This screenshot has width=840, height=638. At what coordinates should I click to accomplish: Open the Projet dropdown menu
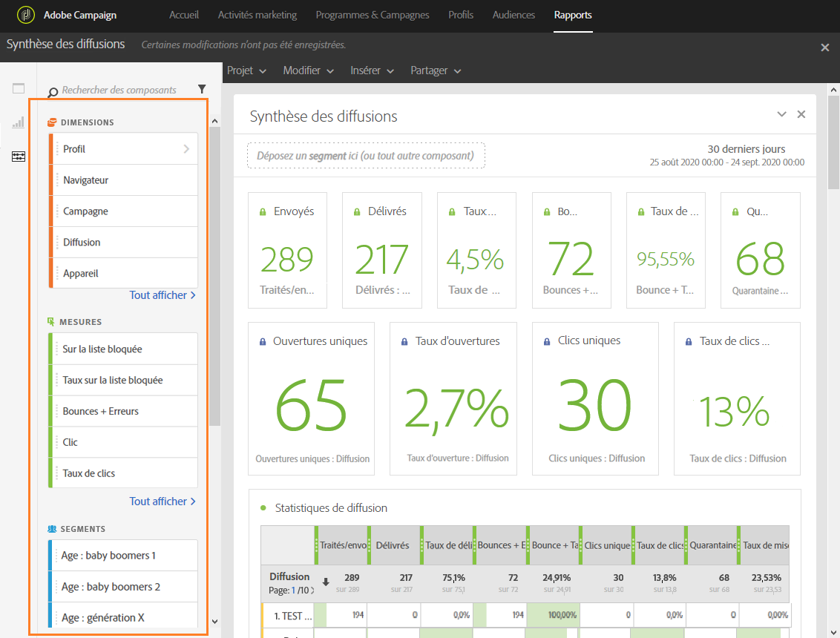click(246, 70)
